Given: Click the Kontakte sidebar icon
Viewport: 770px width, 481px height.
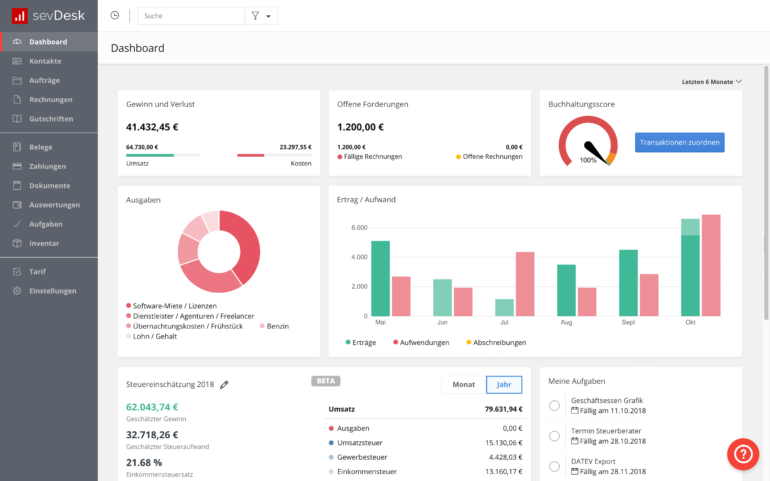Looking at the screenshot, I should click(x=17, y=61).
